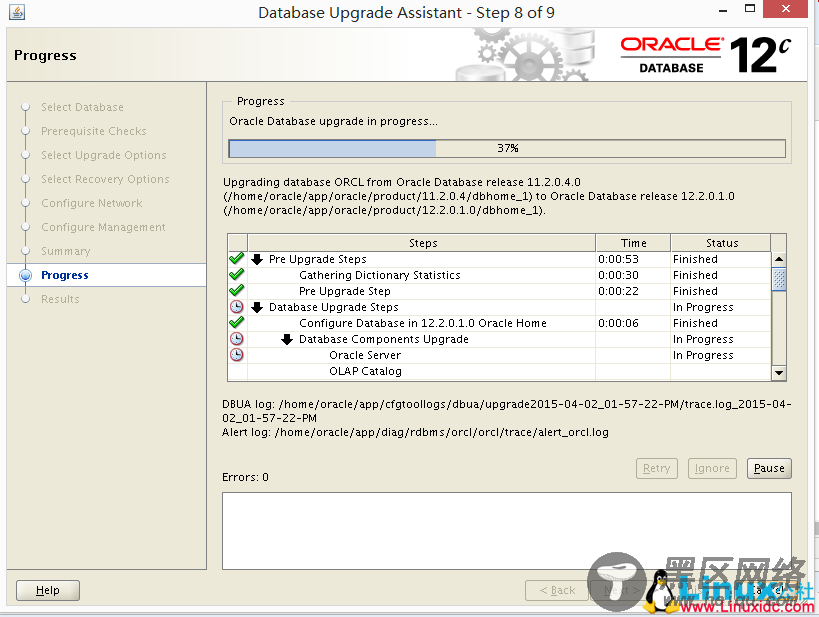This screenshot has height=617, width=819.
Task: Select the Gathering Dictionary Statistics step text
Action: tap(380, 275)
